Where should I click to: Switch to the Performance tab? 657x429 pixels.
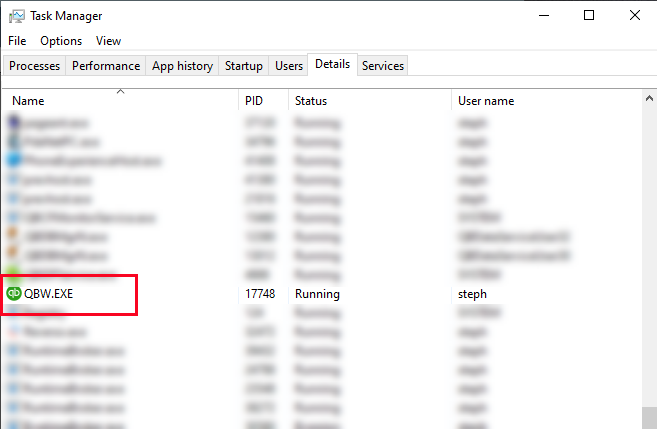point(106,66)
